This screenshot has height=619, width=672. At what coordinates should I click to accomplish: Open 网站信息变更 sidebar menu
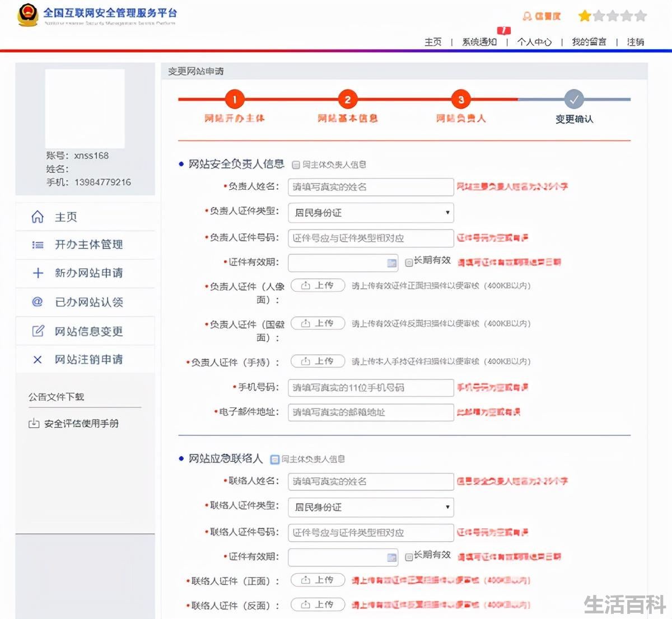(85, 331)
